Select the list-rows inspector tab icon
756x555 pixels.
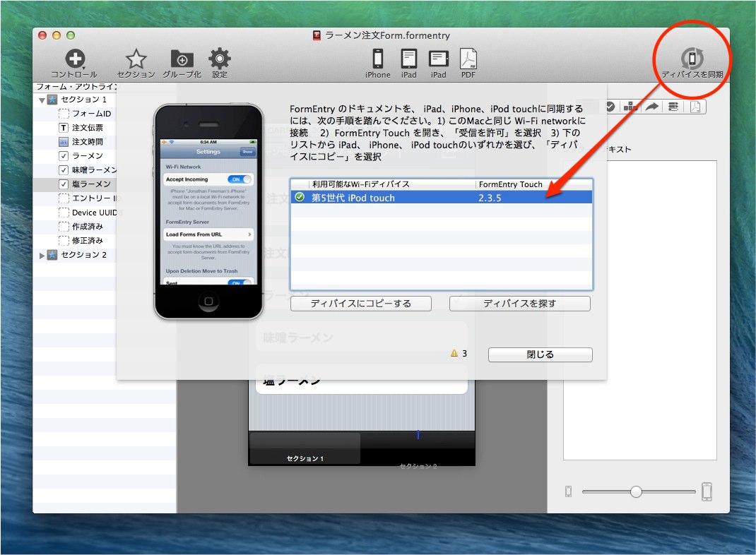[673, 107]
